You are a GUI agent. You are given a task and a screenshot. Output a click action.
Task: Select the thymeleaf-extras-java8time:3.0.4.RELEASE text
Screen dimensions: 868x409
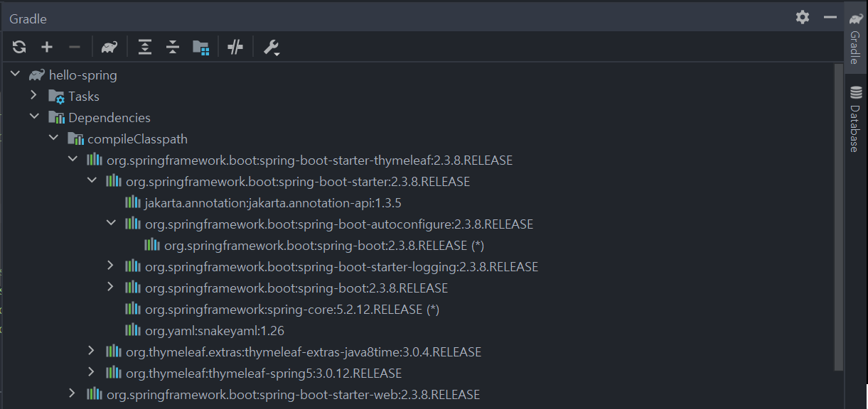304,351
